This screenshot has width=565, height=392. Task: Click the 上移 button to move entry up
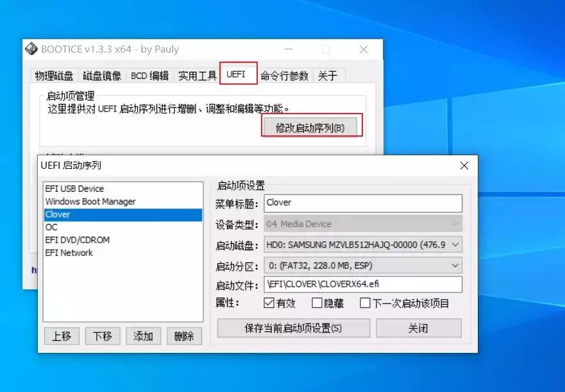pyautogui.click(x=62, y=336)
